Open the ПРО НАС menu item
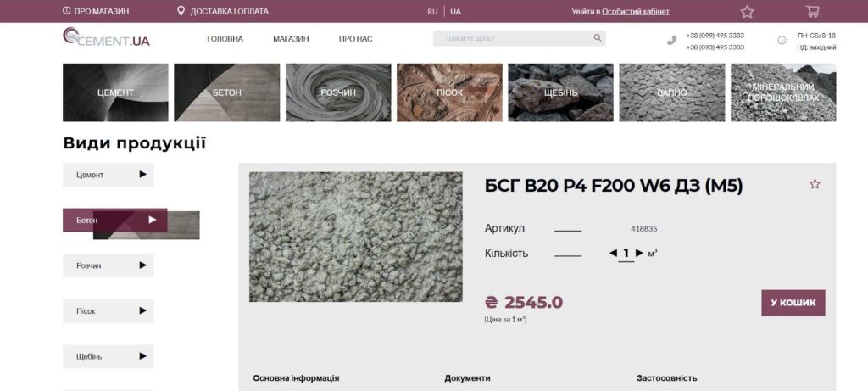Viewport: 868px width, 391px height. click(355, 39)
